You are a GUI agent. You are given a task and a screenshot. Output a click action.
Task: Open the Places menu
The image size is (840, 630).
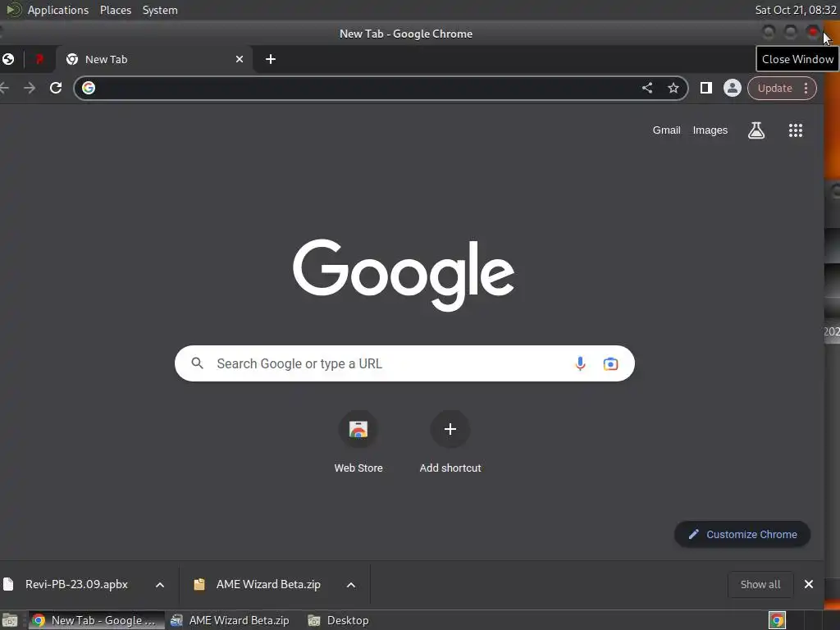(116, 10)
